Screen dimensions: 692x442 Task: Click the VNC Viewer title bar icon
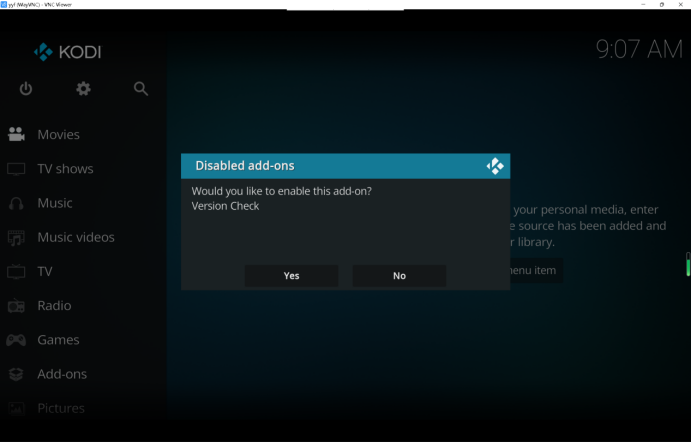(x=4, y=4)
